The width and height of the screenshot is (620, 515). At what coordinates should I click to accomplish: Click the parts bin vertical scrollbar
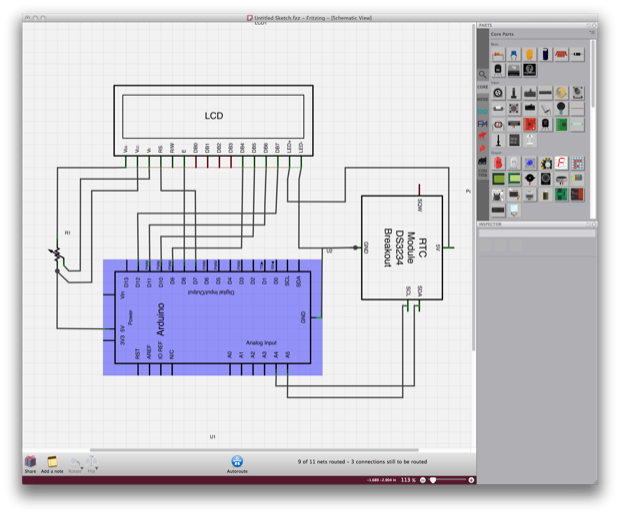click(x=593, y=73)
